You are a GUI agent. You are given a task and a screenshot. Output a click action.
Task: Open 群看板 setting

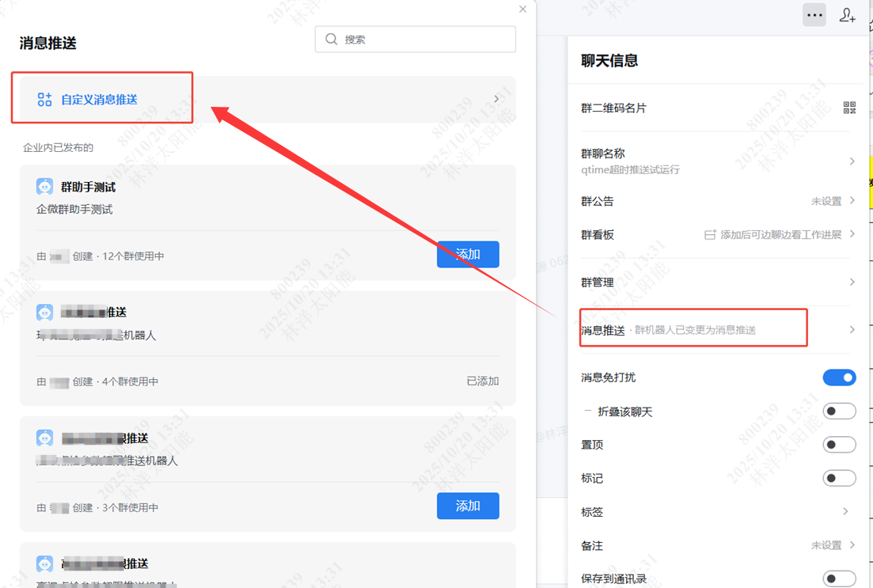(x=718, y=234)
